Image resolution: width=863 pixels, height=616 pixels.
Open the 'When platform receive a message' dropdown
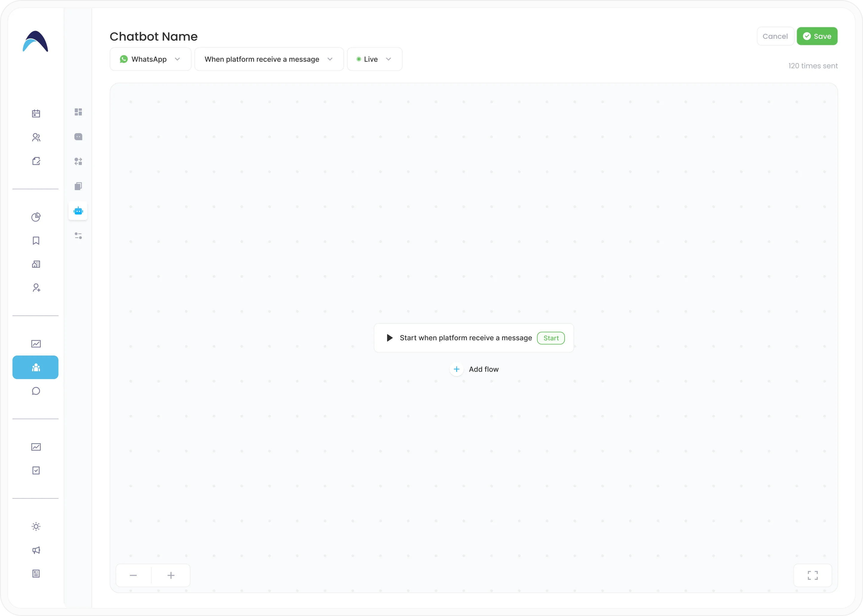(x=269, y=59)
